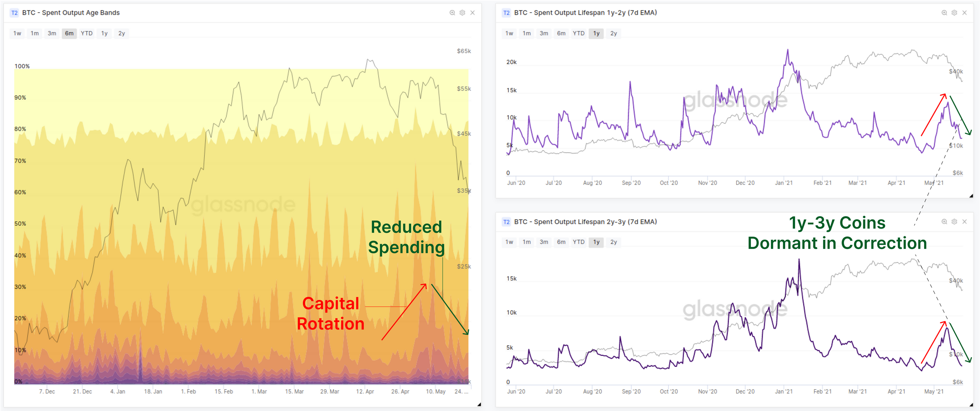
Task: Click the T2 badge beside Spent Output Age Bands
Action: 14,13
